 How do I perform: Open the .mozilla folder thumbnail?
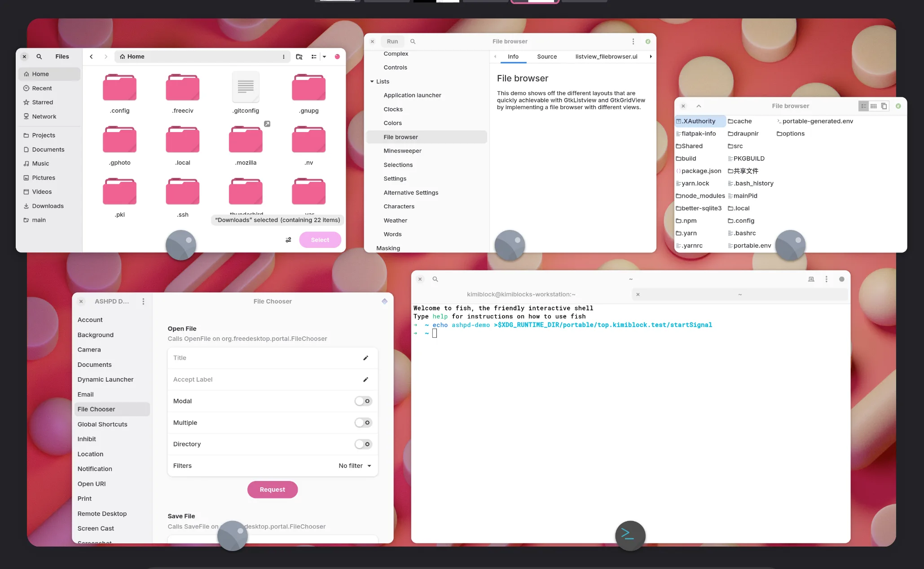tap(246, 140)
